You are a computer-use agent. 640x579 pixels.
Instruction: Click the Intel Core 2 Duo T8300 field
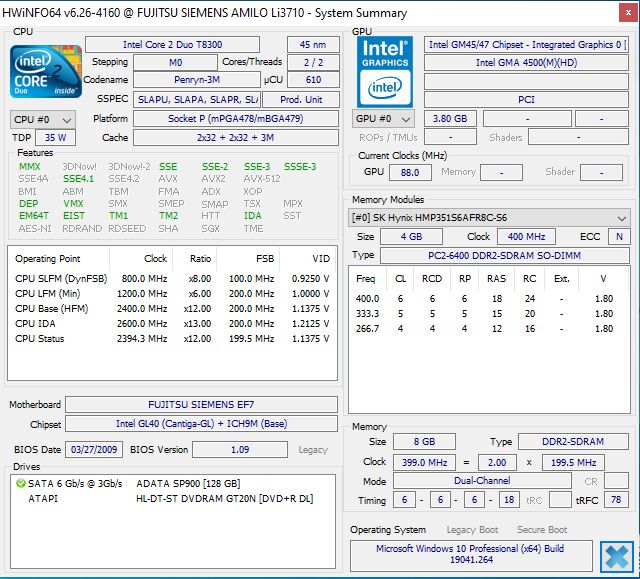(x=172, y=44)
